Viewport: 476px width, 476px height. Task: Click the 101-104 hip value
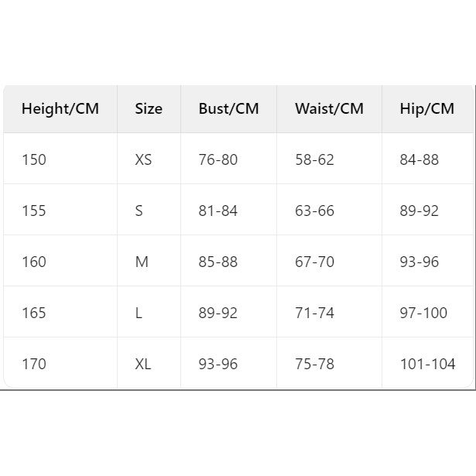pyautogui.click(x=428, y=364)
